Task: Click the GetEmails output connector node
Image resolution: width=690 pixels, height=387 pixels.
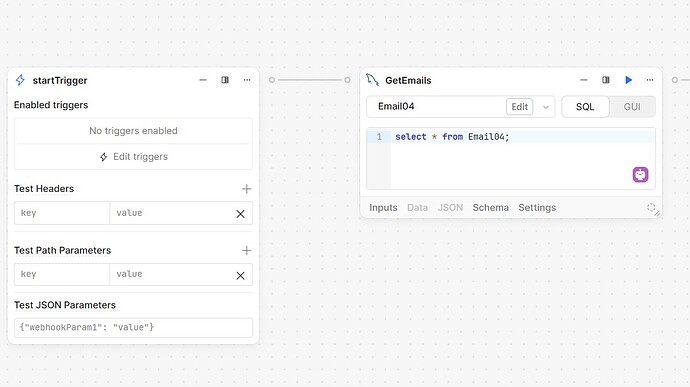Action: click(x=675, y=80)
